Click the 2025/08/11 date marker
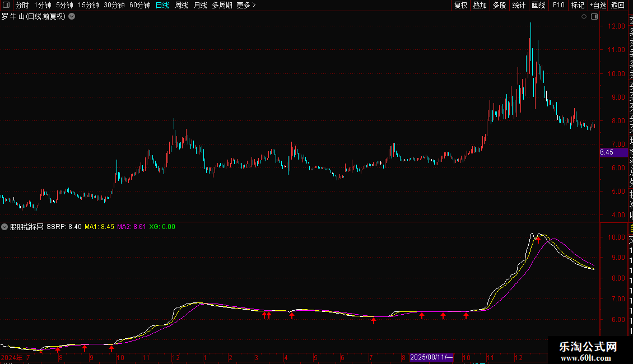The height and width of the screenshot is (364, 633). (431, 357)
